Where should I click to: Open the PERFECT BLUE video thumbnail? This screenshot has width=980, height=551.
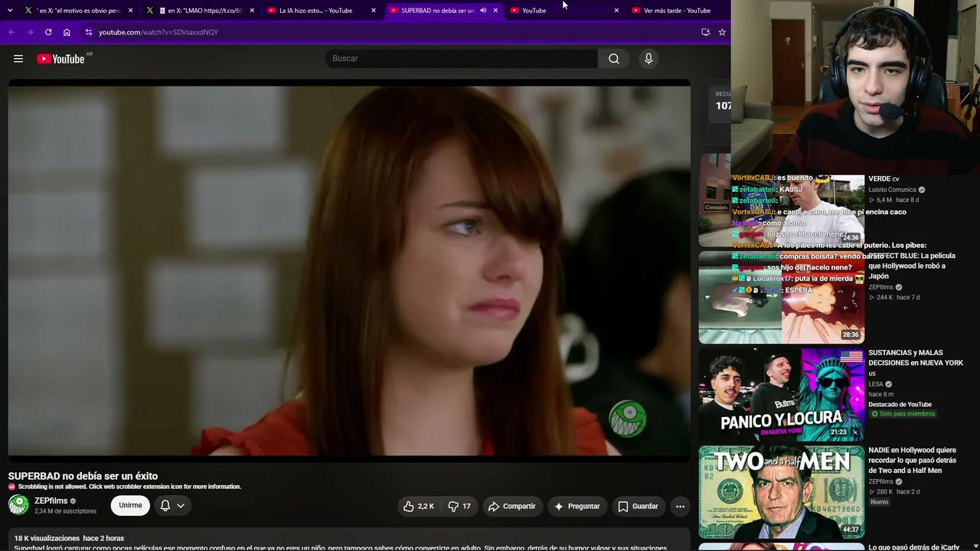click(x=782, y=297)
